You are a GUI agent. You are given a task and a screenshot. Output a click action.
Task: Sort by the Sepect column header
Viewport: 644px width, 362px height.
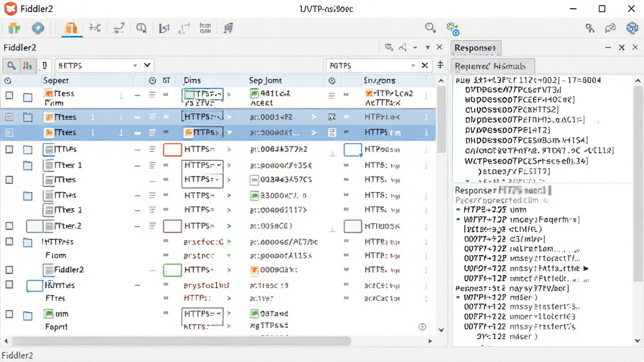tap(56, 80)
